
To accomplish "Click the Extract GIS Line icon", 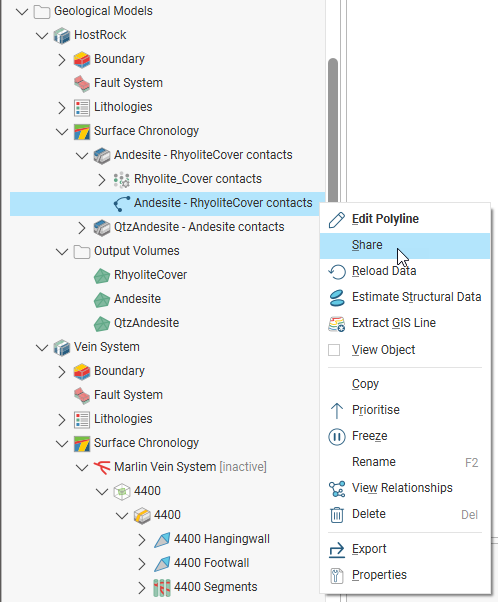I will pos(337,323).
